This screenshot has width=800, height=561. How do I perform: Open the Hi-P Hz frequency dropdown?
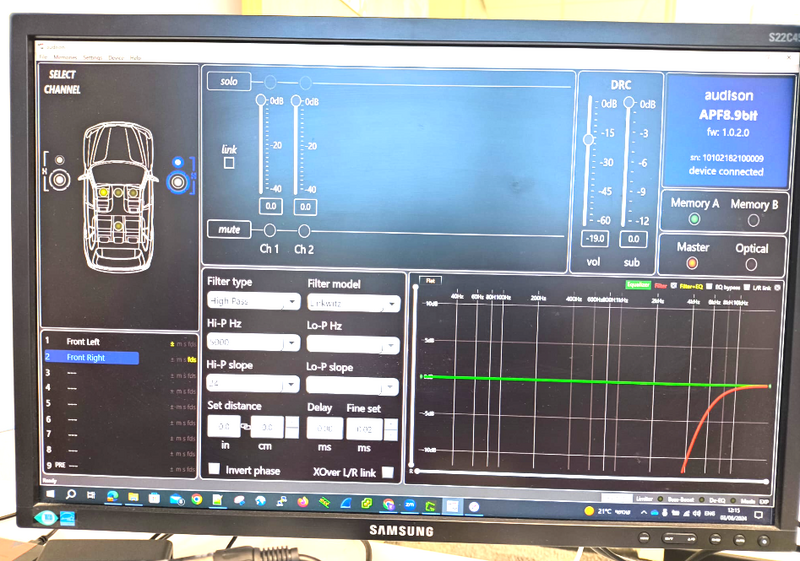(253, 342)
